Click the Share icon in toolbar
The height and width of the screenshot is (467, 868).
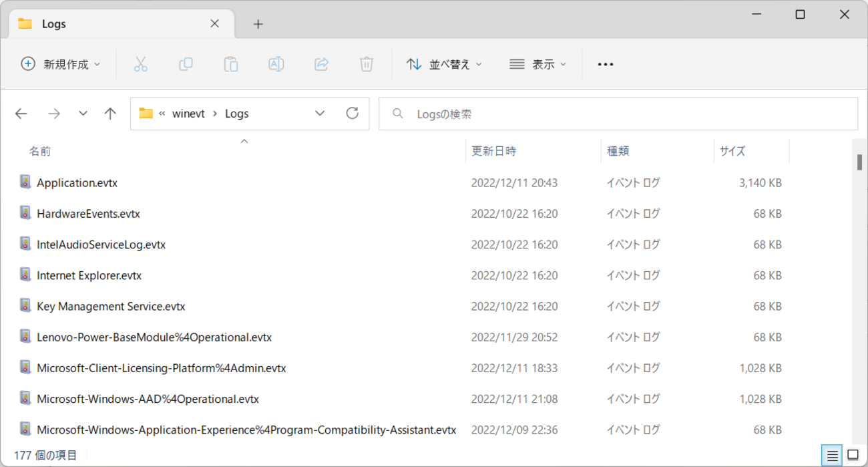point(321,64)
